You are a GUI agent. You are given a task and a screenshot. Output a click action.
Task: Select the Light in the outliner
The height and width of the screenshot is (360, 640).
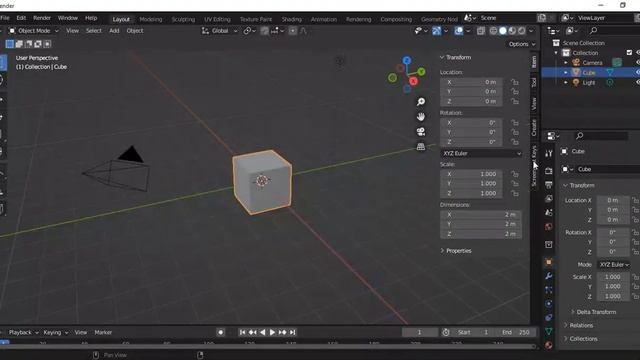click(x=589, y=82)
